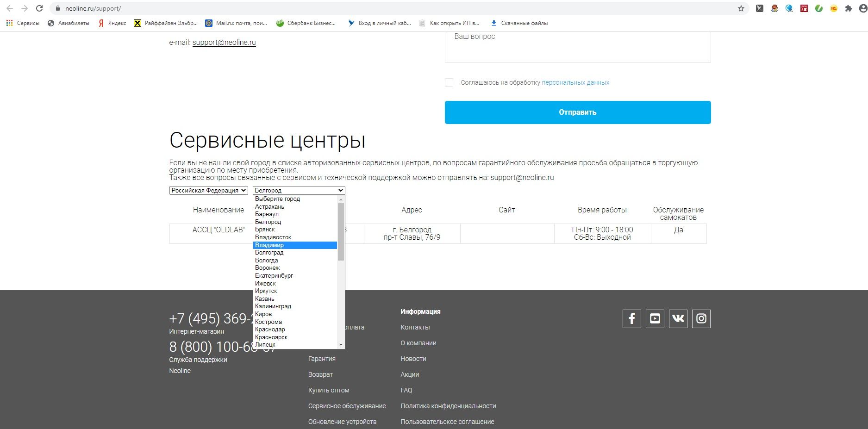Open the YouTube social icon
The image size is (868, 429).
tap(655, 319)
